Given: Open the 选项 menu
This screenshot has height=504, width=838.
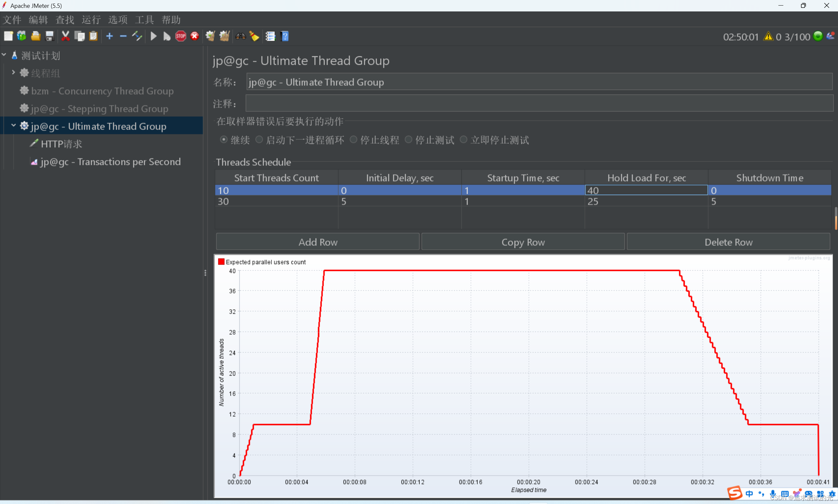Looking at the screenshot, I should (118, 20).
